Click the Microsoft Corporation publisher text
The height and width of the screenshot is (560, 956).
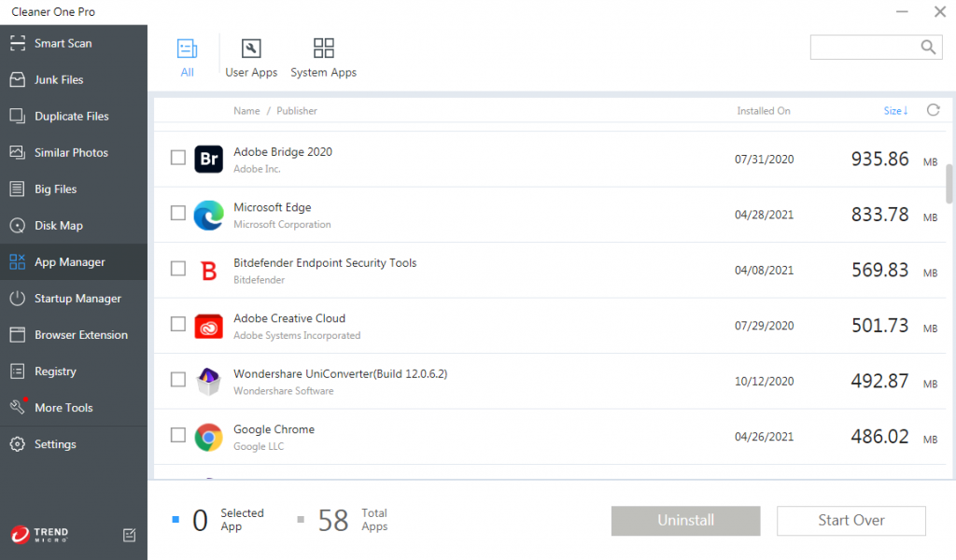point(282,224)
